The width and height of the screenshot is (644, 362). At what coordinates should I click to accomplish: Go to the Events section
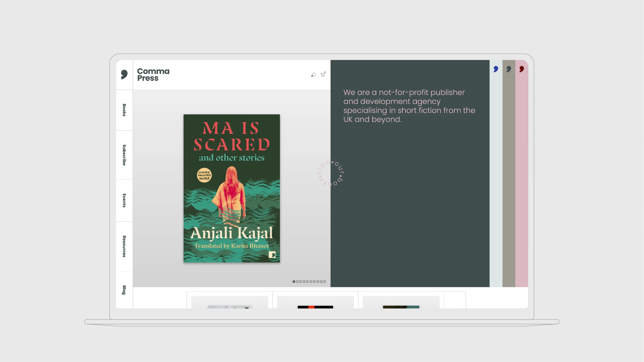point(124,200)
